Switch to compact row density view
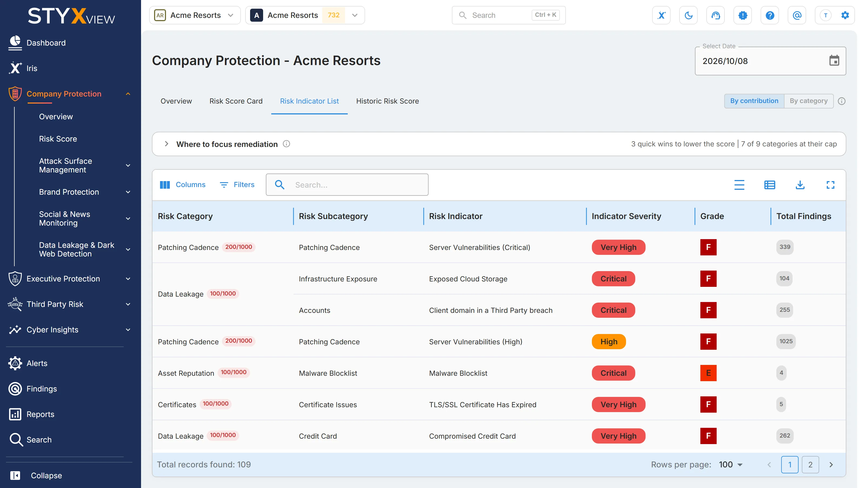The image size is (868, 488). click(x=739, y=185)
